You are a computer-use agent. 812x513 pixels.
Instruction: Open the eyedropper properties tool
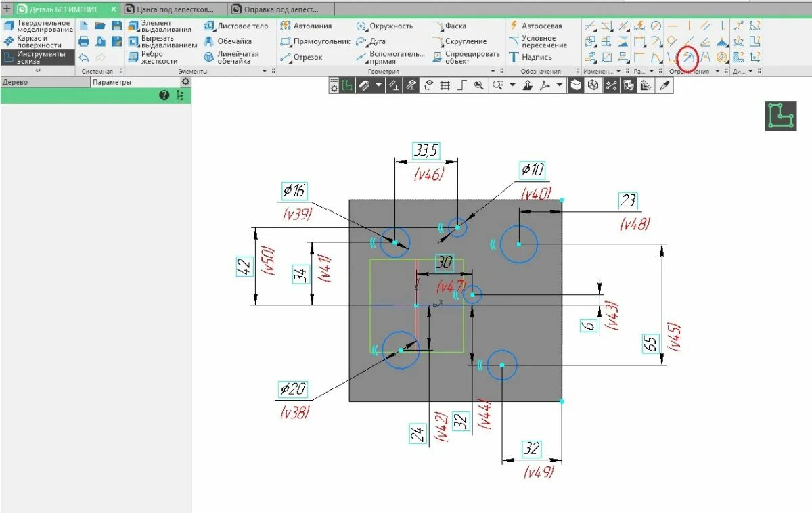[x=664, y=85]
